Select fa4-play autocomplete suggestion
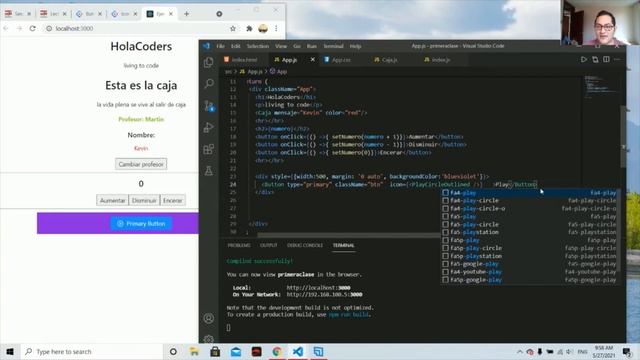 [530, 193]
